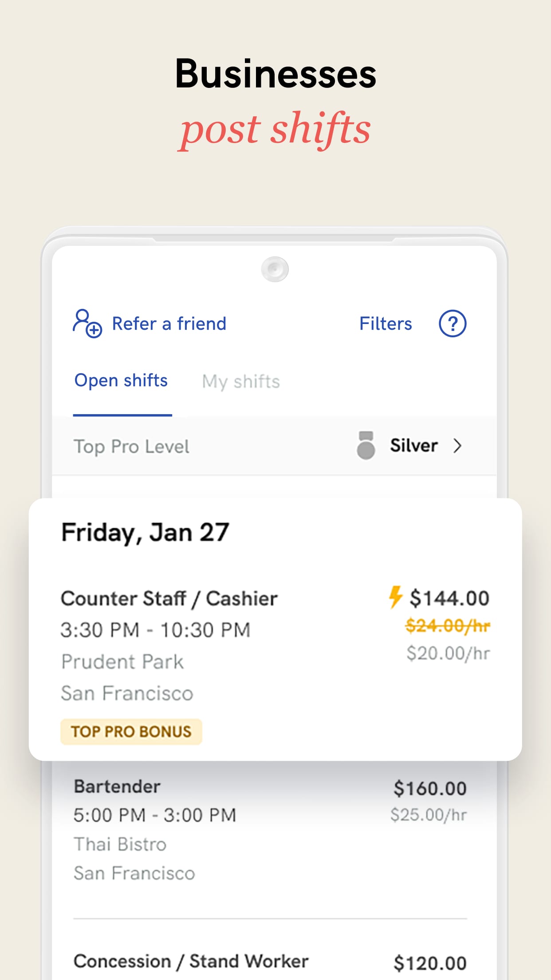551x980 pixels.
Task: Tap the $144.00 shift pay amount
Action: pos(449,598)
